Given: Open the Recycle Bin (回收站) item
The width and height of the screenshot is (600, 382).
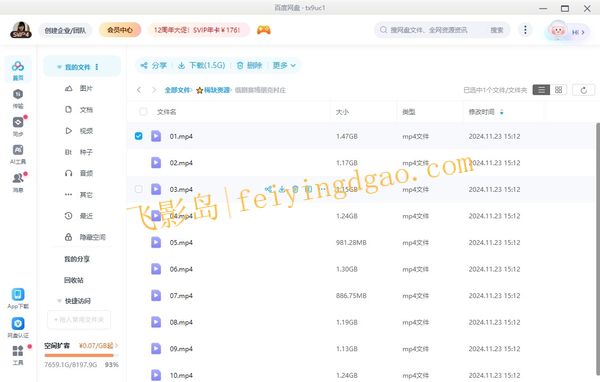Looking at the screenshot, I should tap(73, 280).
